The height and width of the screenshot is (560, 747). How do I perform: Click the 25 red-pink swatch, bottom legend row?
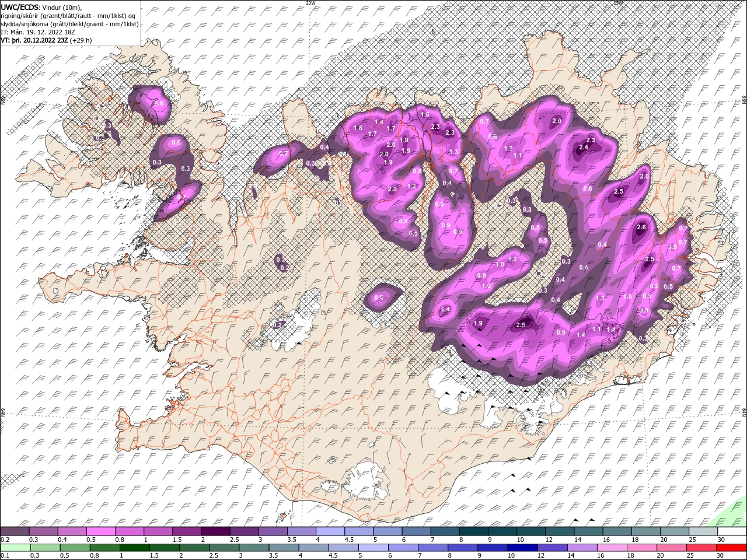[x=702, y=548]
